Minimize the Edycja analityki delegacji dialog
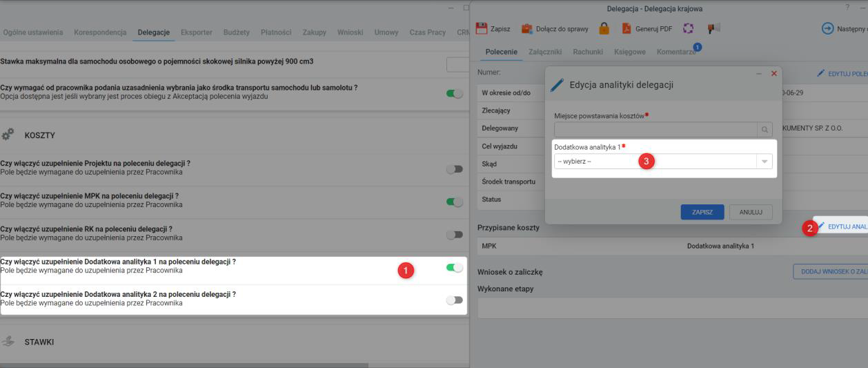868x368 pixels. pos(759,73)
